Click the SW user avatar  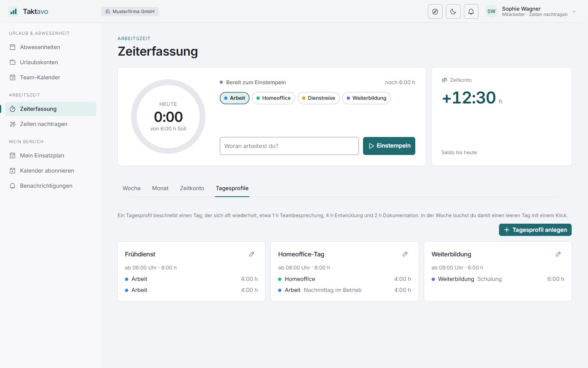pos(491,11)
